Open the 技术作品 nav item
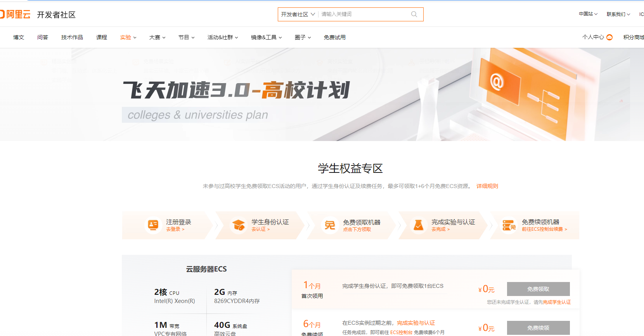Viewport: 644px width, 336px height. click(x=72, y=37)
